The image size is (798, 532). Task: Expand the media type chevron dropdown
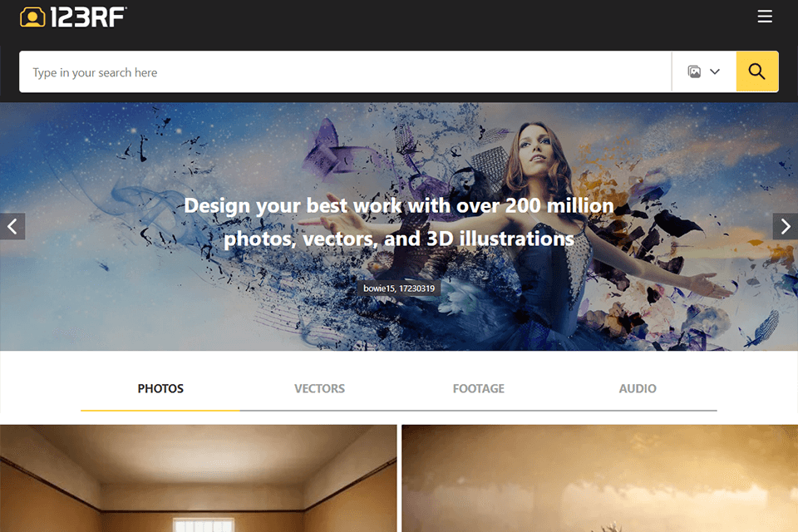pos(715,71)
